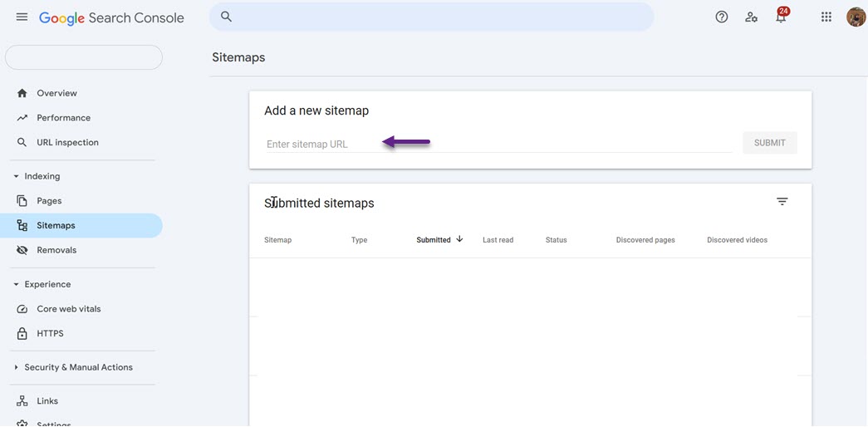Open the hamburger main menu
This screenshot has height=427, width=868.
pyautogui.click(x=22, y=17)
